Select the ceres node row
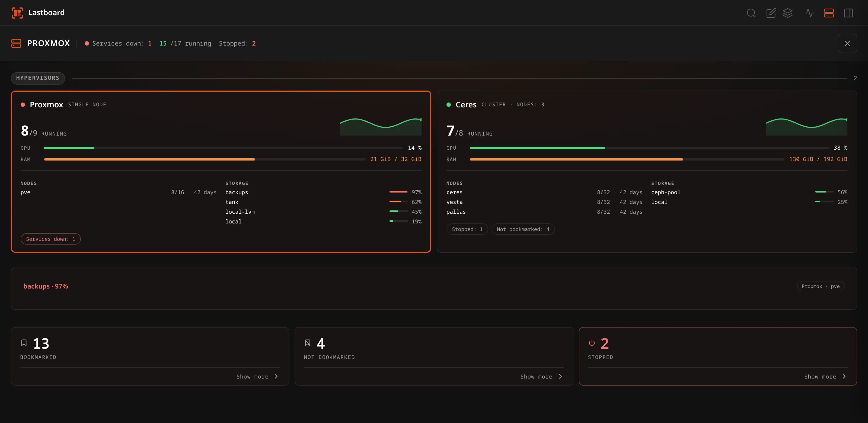This screenshot has width=868, height=423. point(544,192)
